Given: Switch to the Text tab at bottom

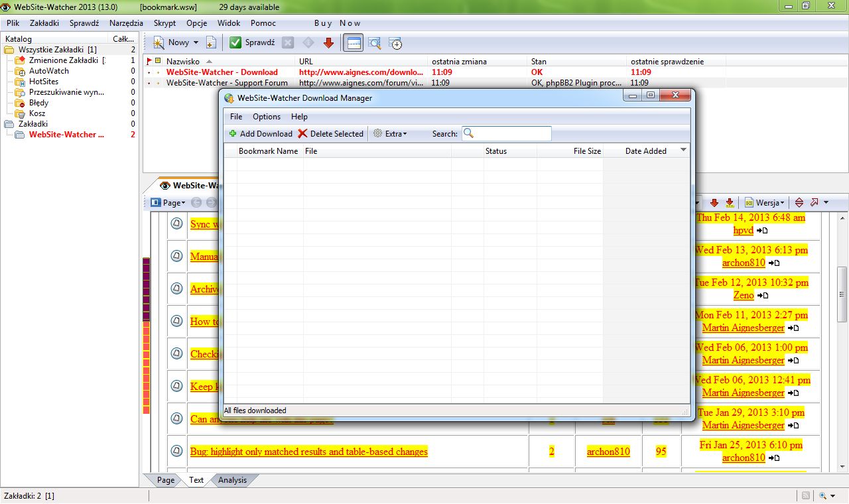Looking at the screenshot, I should pyautogui.click(x=196, y=480).
